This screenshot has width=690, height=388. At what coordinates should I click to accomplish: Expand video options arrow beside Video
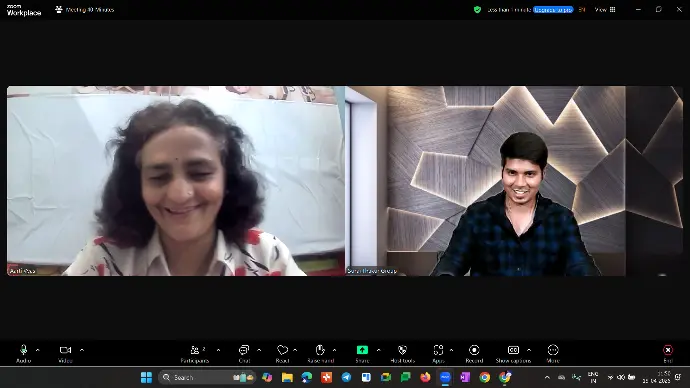pyautogui.click(x=82, y=350)
